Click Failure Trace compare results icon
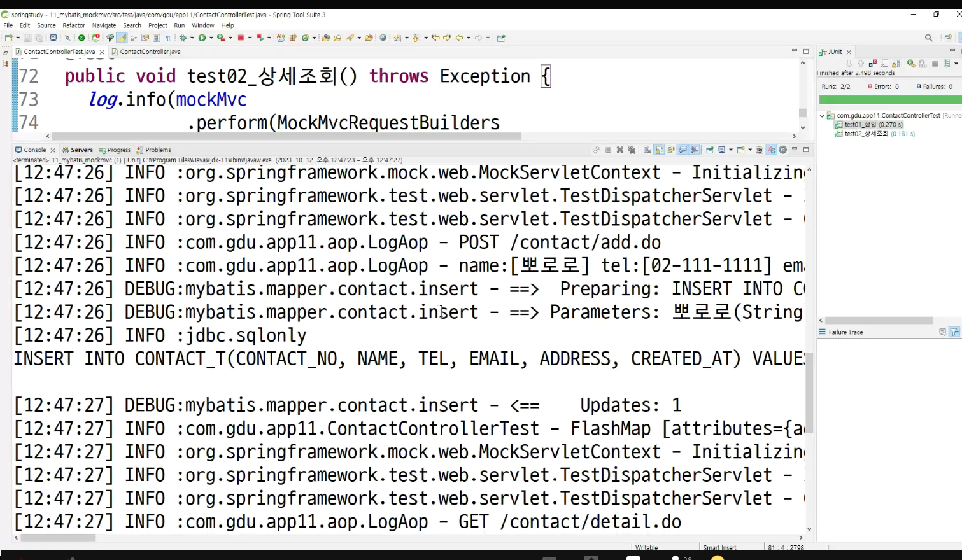Image resolution: width=962 pixels, height=560 pixels. coord(943,332)
